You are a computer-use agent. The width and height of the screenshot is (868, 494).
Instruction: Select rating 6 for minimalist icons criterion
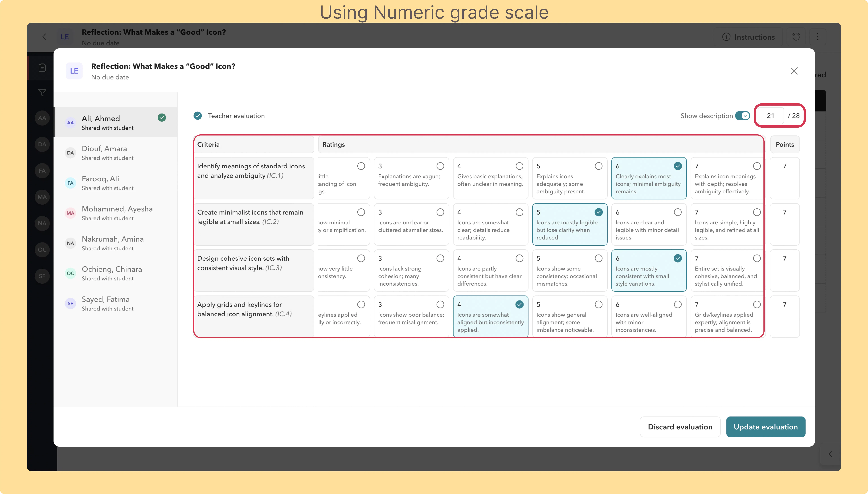pyautogui.click(x=678, y=212)
